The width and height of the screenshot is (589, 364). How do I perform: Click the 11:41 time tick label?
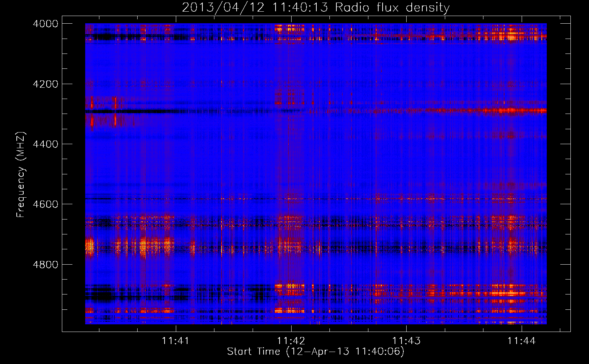coord(176,341)
